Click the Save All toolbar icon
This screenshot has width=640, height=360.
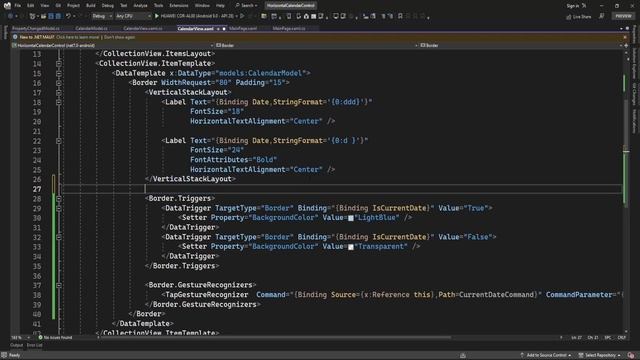tap(58, 16)
